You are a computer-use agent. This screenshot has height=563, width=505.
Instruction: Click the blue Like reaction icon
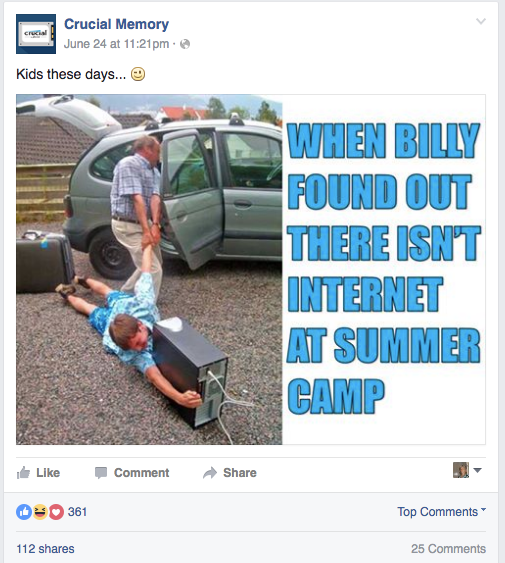[x=24, y=512]
